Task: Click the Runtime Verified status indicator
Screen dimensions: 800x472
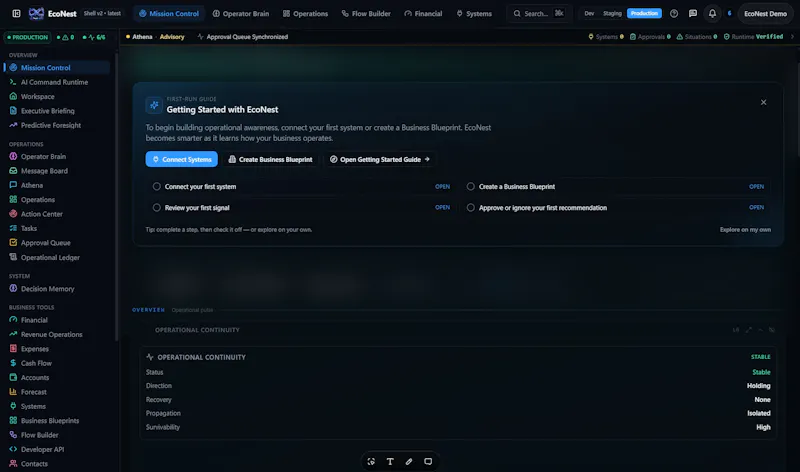Action: click(753, 37)
